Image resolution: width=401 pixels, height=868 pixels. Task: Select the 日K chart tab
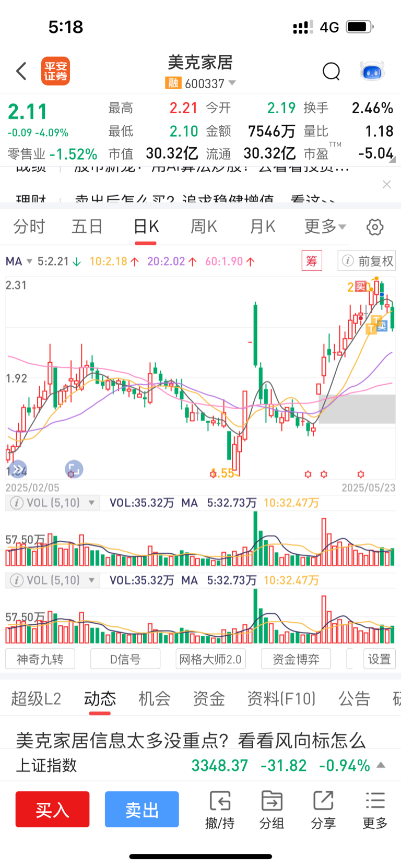tap(146, 227)
